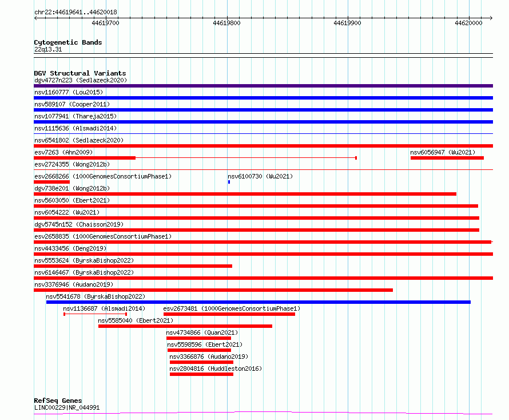Click the purple dgv4727n223 variant bar

pyautogui.click(x=263, y=86)
